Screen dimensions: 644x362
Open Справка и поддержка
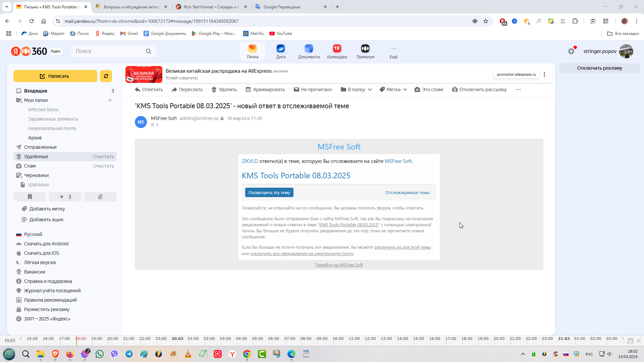48,281
